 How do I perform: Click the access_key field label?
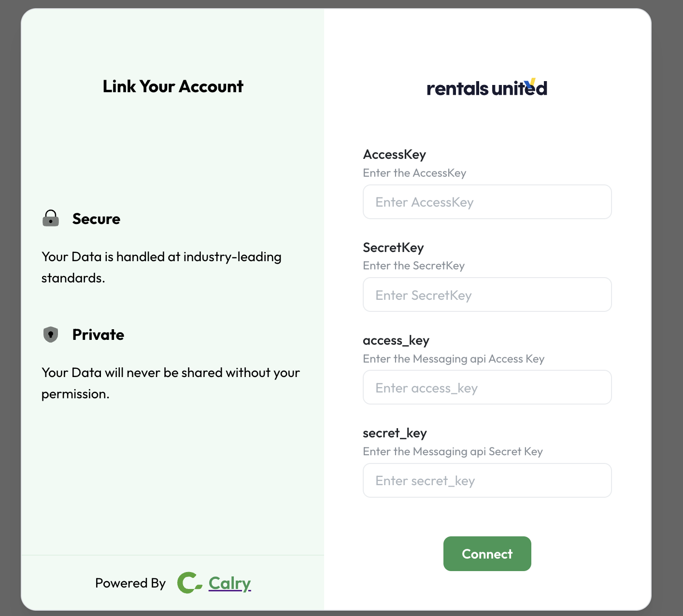[x=396, y=340]
